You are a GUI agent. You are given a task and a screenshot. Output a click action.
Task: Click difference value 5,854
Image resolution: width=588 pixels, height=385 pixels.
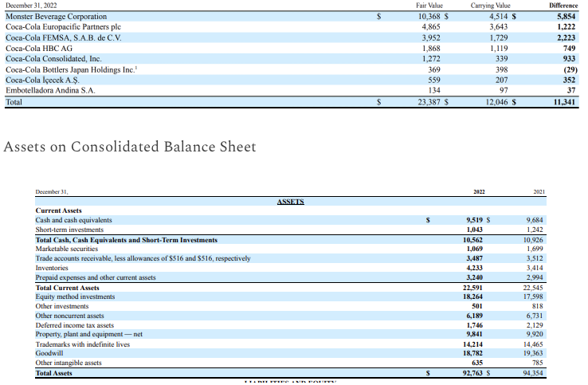(566, 17)
